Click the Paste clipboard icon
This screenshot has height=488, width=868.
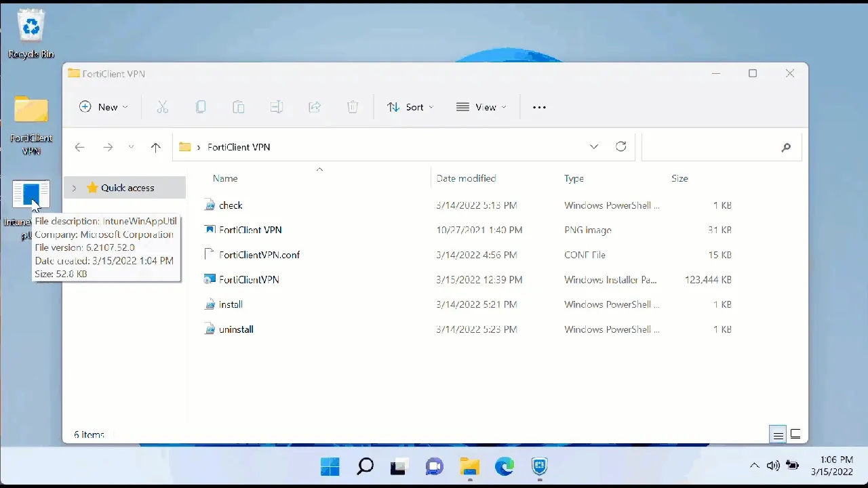click(238, 107)
